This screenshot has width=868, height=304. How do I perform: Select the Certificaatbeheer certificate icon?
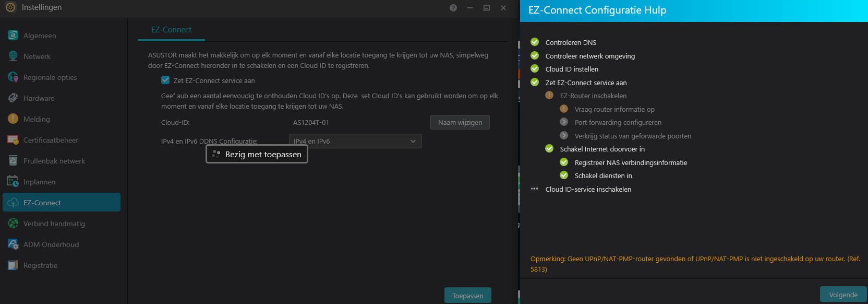(13, 139)
